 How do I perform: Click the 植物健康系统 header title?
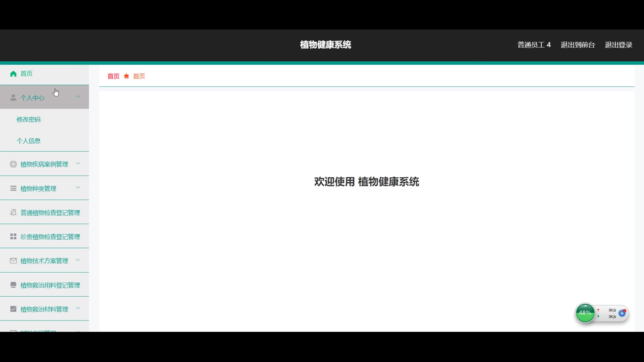(x=325, y=45)
